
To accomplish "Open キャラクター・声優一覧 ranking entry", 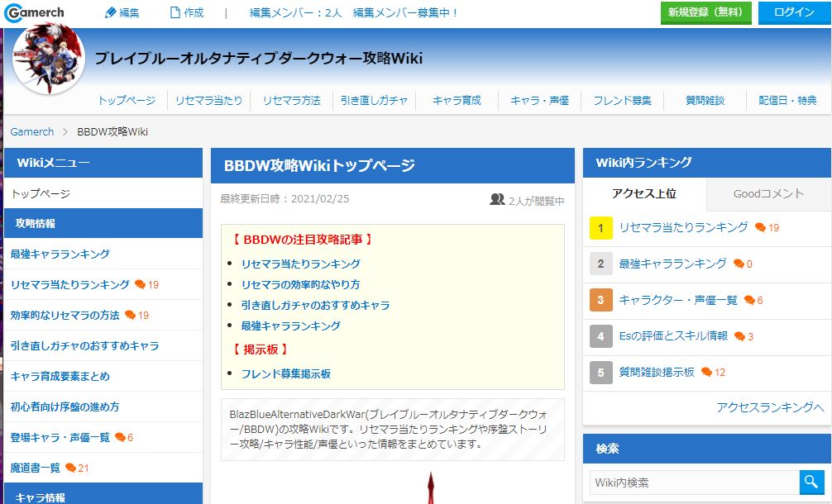I will coord(678,300).
